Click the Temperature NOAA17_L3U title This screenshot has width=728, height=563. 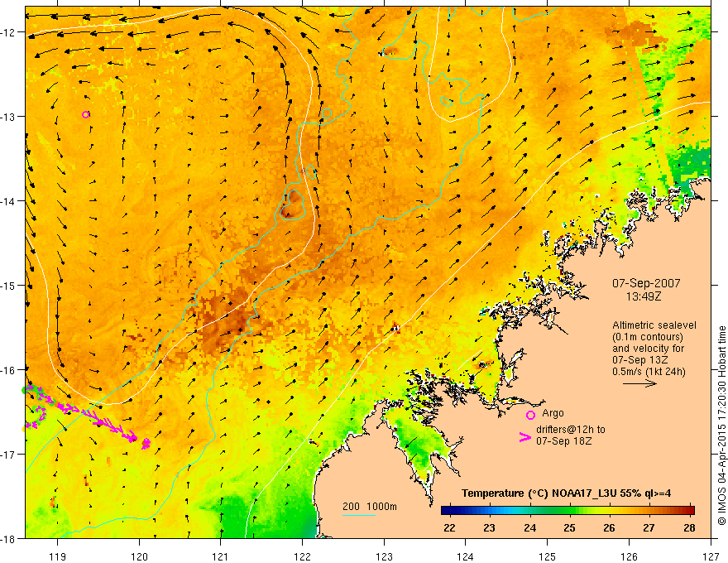(567, 493)
